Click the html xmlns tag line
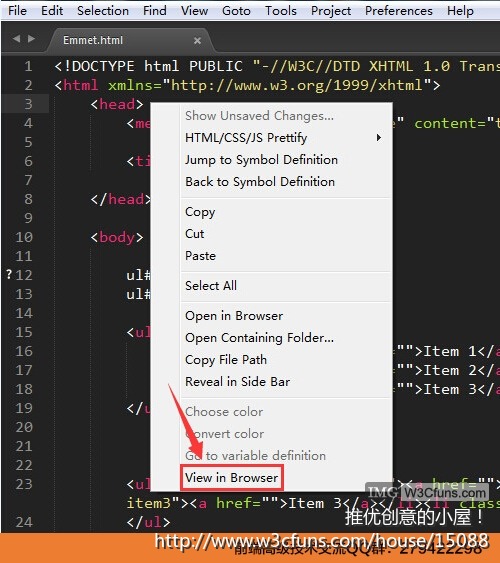 (x=247, y=85)
